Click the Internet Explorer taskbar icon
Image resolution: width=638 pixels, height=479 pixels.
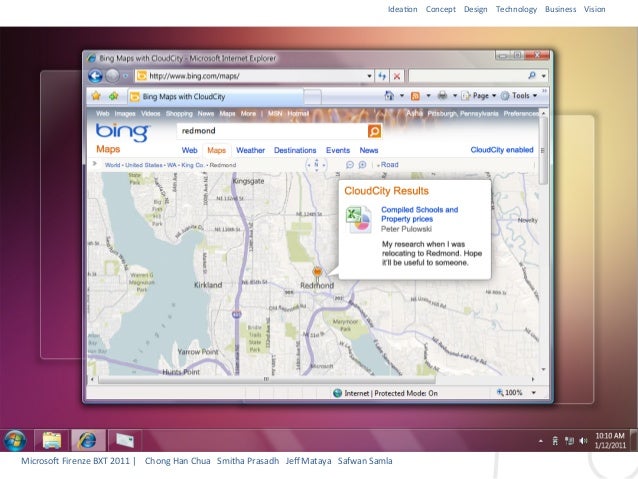point(88,440)
